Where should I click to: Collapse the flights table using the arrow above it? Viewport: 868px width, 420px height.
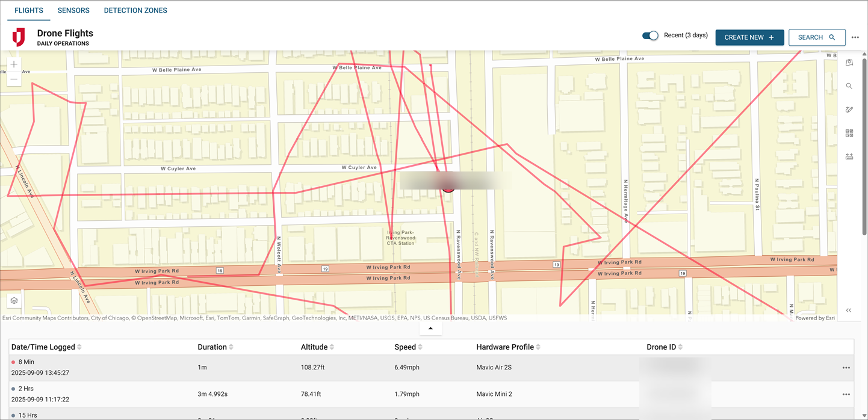coord(430,329)
